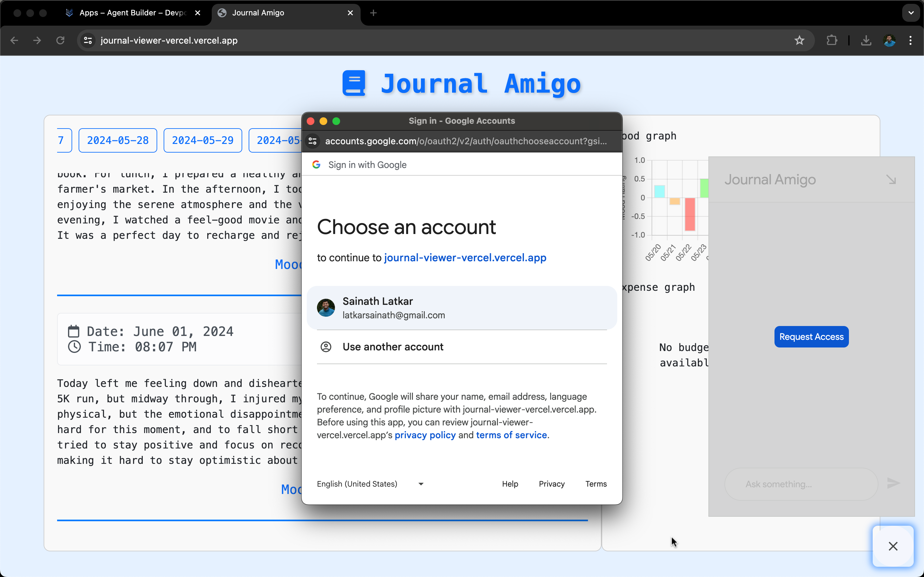Screen dimensions: 924x577
Task: Close chat widget with X button
Action: (893, 546)
